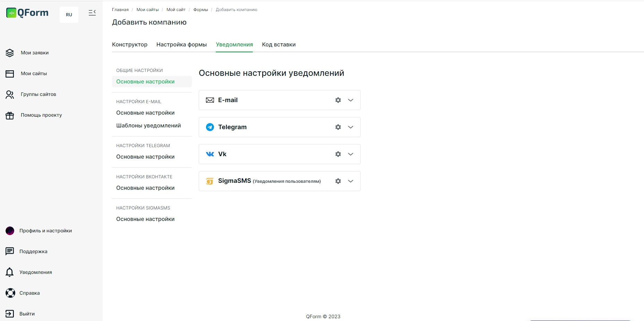Open Шаблоны уведомлений
Viewport: 644px width, 321px height.
(148, 126)
